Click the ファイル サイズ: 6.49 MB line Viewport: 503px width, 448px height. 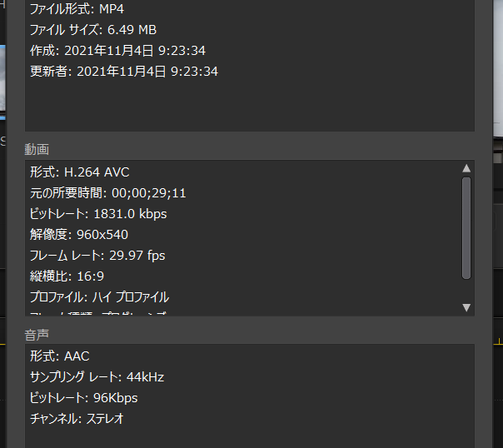92,31
